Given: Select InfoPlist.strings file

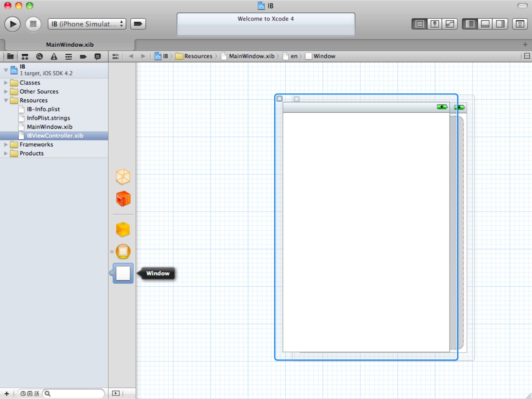Looking at the screenshot, I should [x=54, y=118].
